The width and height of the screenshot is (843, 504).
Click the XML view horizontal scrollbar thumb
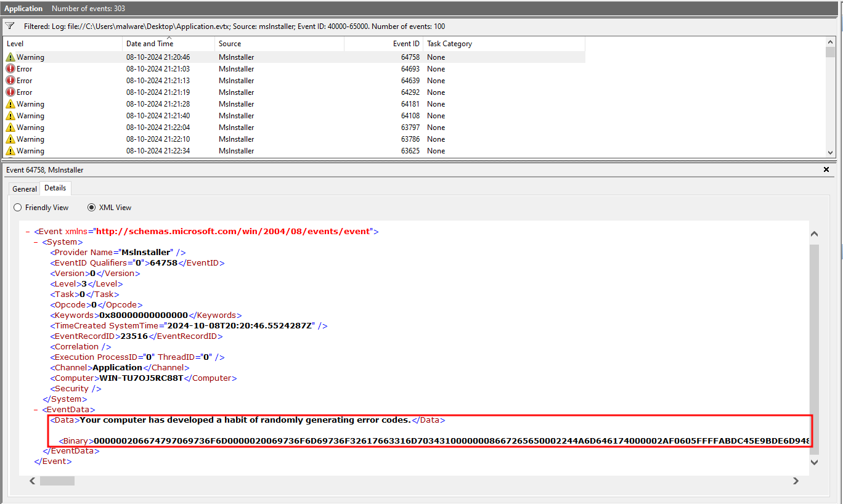click(57, 481)
